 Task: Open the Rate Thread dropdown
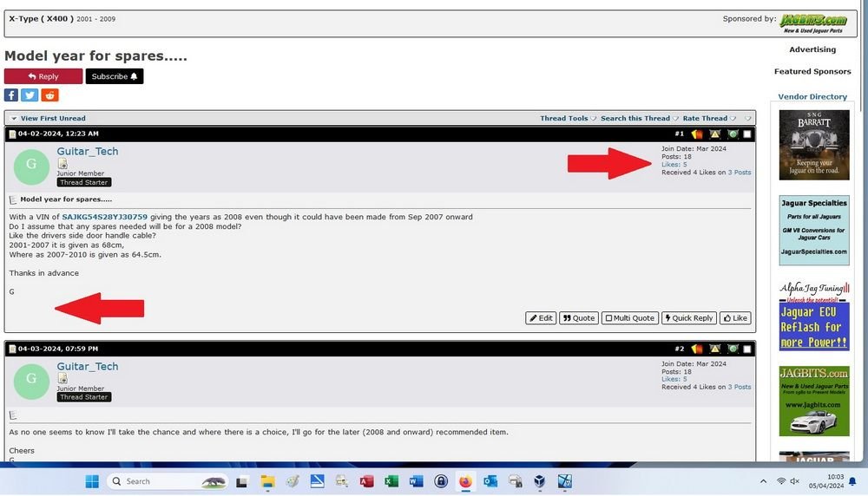(x=709, y=118)
